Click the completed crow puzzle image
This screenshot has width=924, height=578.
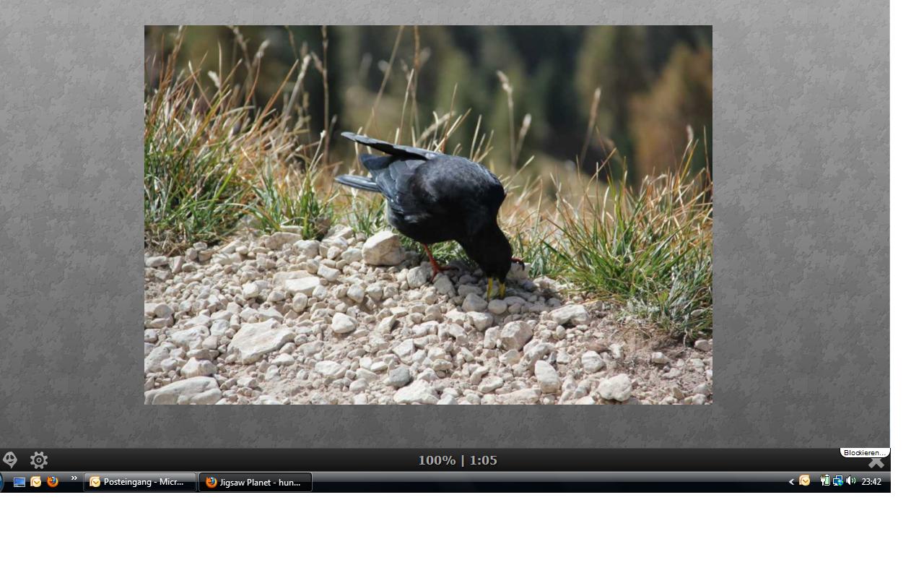coord(428,215)
